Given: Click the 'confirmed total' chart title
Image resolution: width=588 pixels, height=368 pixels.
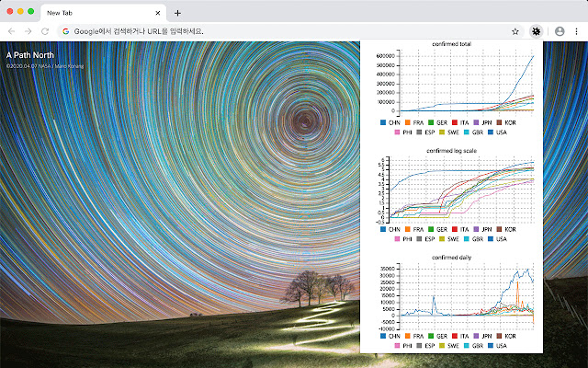Looking at the screenshot, I should point(451,44).
